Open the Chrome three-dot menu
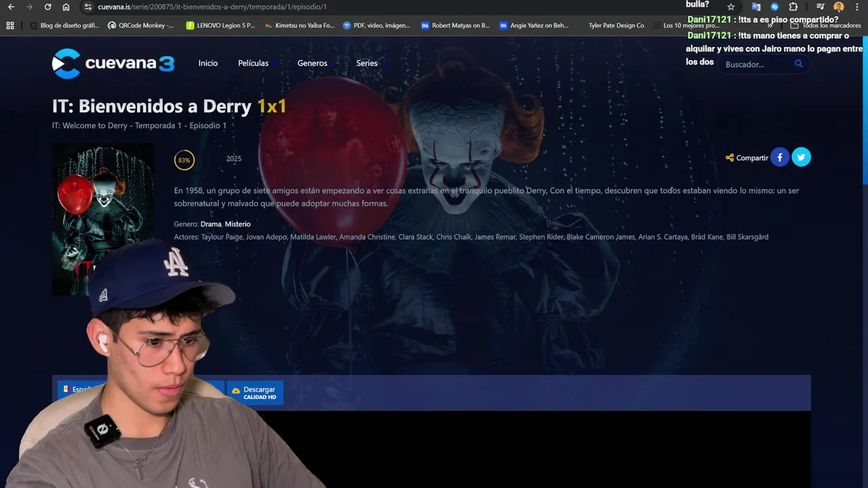Viewport: 868px width, 488px height. 857,7
